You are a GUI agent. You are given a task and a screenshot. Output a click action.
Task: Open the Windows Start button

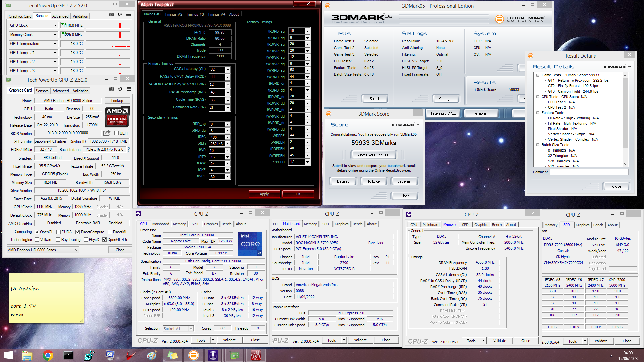tap(8, 355)
